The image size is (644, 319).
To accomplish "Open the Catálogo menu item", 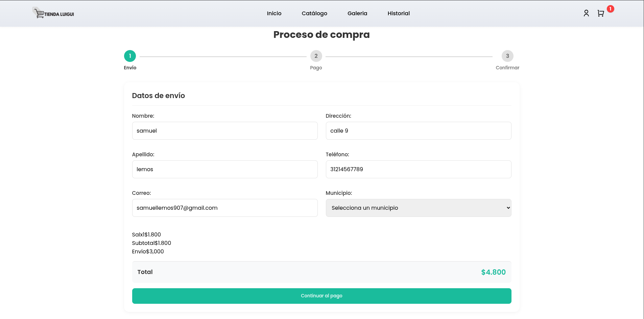I will click(x=314, y=14).
